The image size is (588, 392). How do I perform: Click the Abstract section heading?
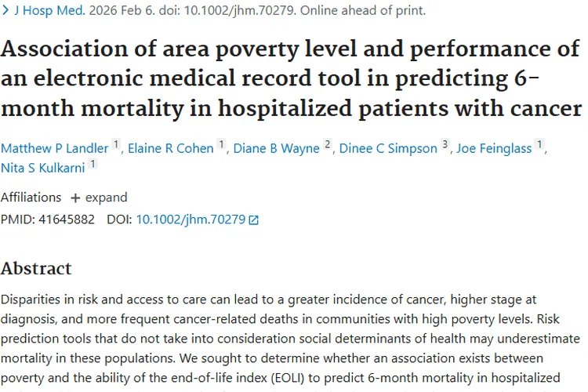tap(36, 268)
